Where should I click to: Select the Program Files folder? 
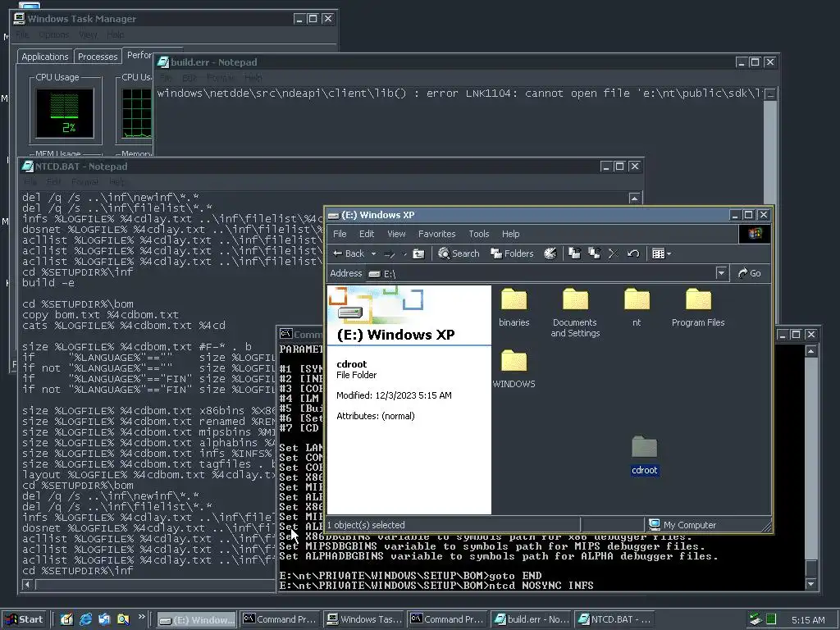pyautogui.click(x=698, y=308)
